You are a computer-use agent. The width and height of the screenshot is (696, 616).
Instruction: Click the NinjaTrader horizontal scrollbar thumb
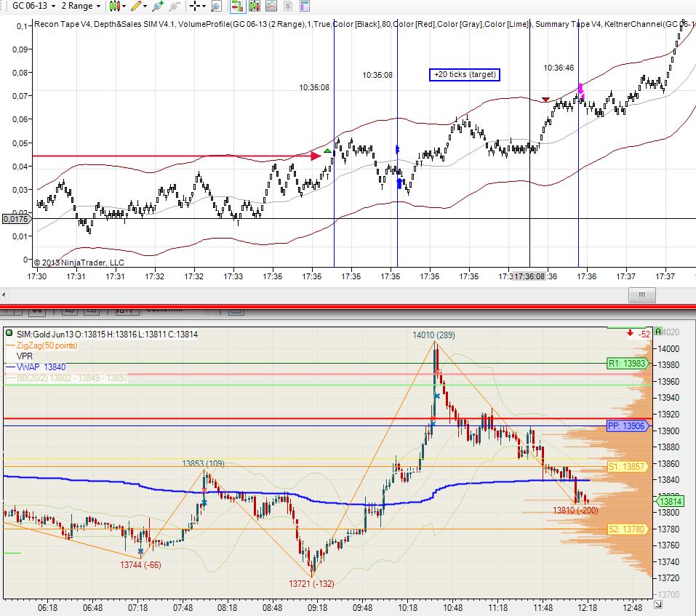[x=642, y=295]
